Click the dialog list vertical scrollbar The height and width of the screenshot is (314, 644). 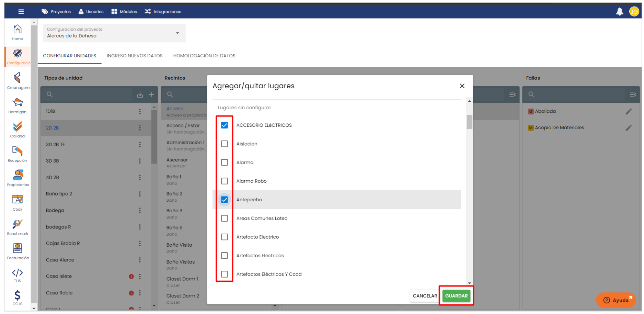click(469, 122)
